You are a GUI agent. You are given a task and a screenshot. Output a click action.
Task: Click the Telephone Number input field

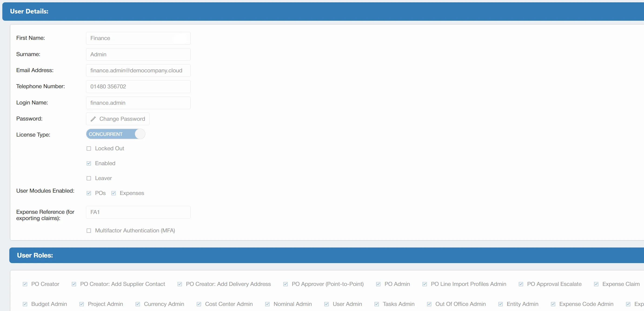138,87
